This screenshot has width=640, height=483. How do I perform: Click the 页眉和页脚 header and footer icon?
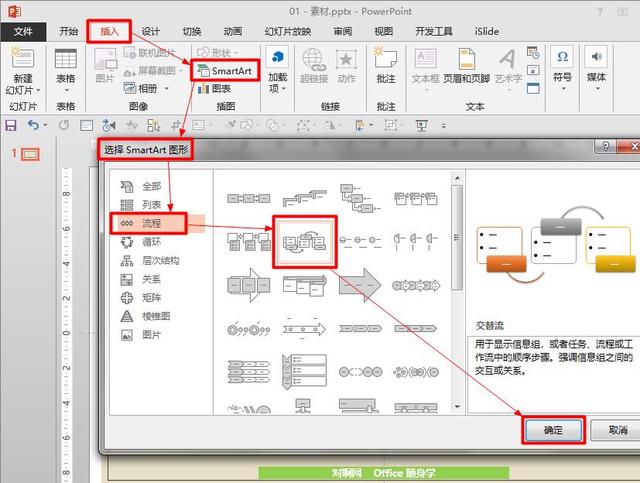pos(467,58)
